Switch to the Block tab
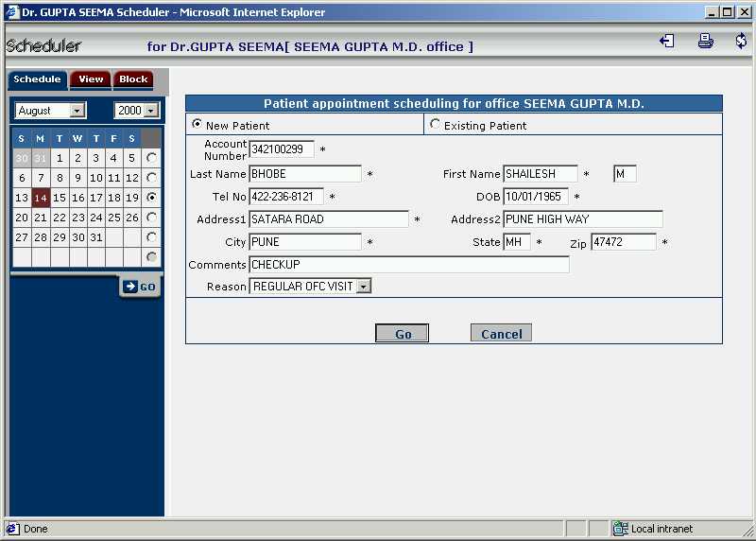Viewport: 756px width, 541px height. click(x=133, y=79)
